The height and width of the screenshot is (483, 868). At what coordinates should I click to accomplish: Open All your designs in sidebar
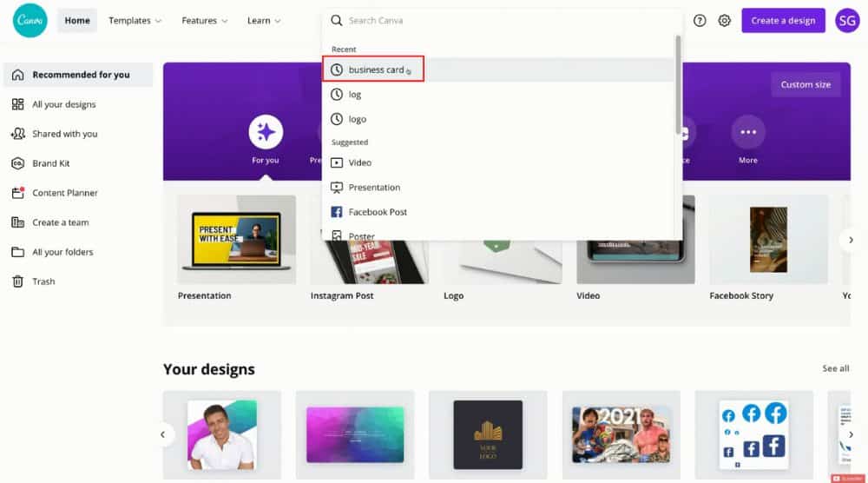tap(78, 104)
